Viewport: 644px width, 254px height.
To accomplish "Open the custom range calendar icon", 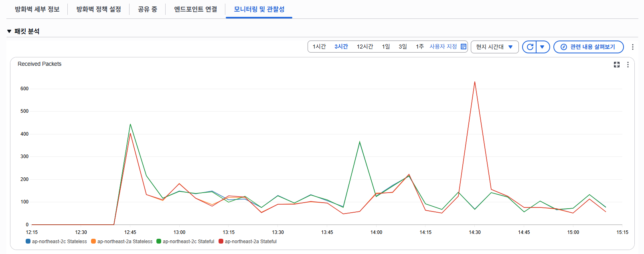I will pos(464,47).
